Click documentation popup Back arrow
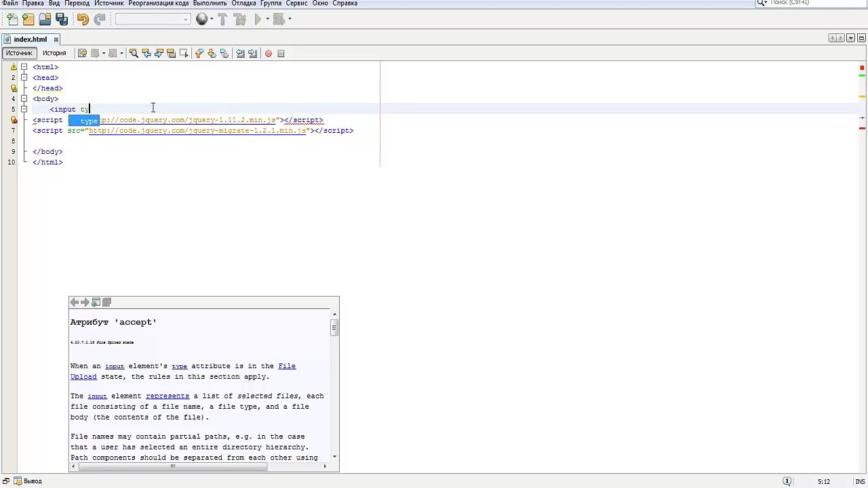Screen dimensions: 868x488 pyautogui.click(x=75, y=302)
